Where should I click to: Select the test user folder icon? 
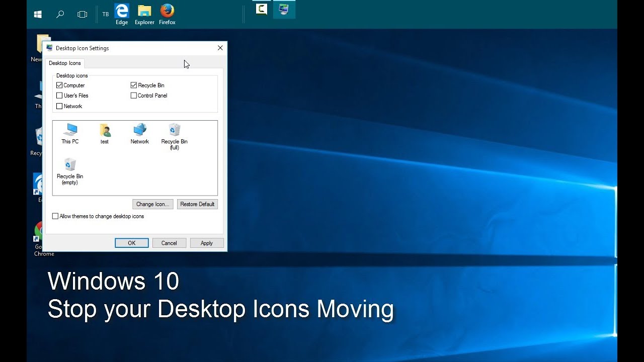pos(105,134)
